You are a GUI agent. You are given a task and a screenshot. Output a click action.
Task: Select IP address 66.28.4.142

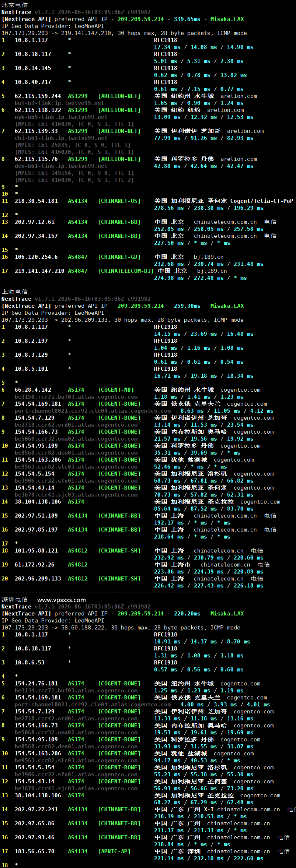(33, 389)
